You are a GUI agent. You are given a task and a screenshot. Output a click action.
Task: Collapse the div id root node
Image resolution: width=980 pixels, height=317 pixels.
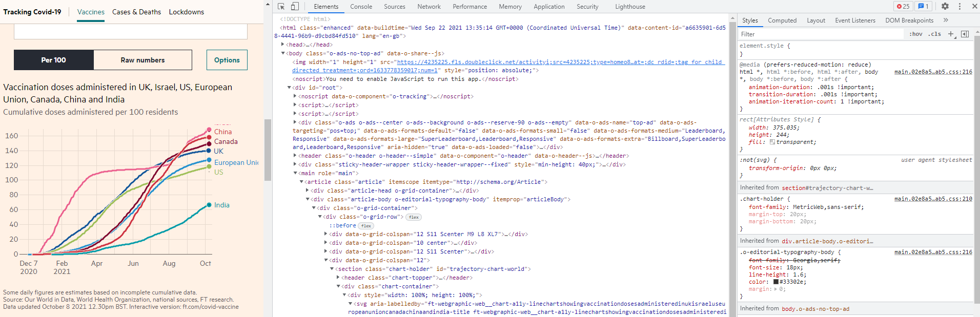(289, 88)
